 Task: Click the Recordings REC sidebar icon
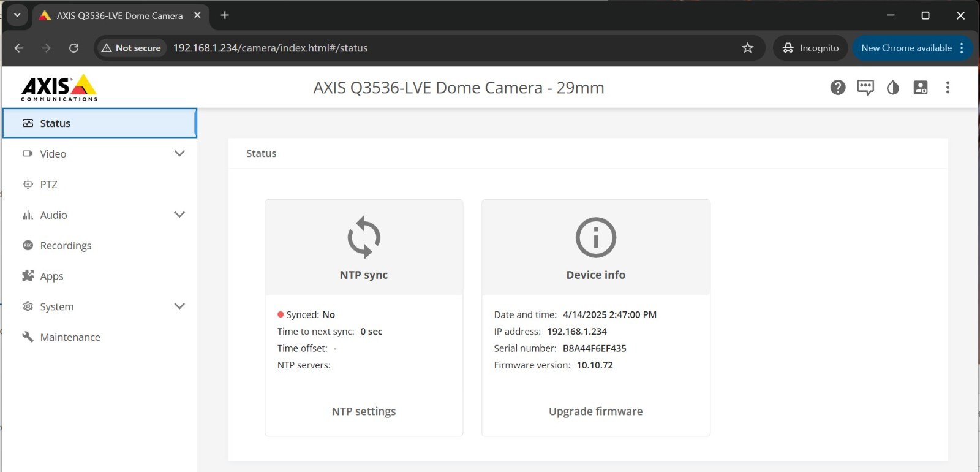click(28, 245)
